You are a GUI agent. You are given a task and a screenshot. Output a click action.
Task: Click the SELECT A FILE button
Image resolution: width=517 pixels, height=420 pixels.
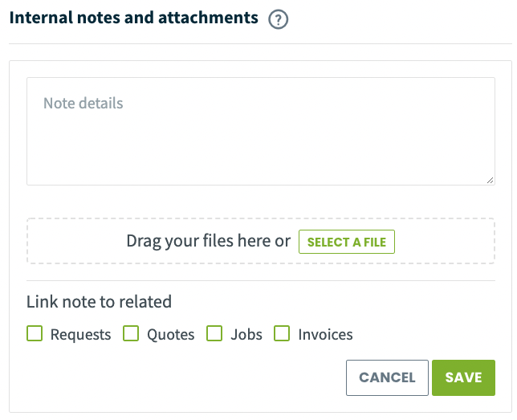click(347, 242)
